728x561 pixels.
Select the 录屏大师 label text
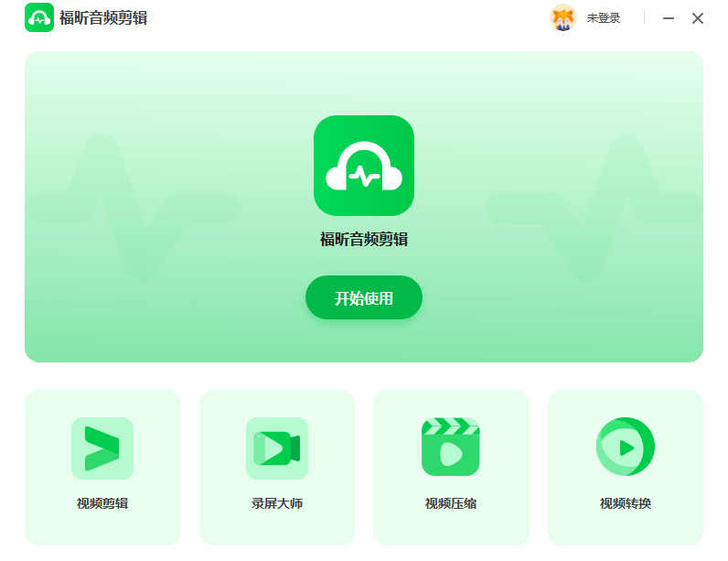point(277,503)
